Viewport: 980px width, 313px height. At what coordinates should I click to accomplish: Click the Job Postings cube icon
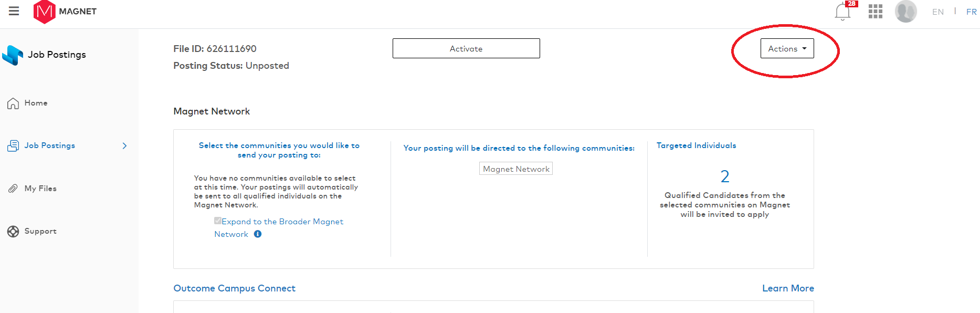13,55
